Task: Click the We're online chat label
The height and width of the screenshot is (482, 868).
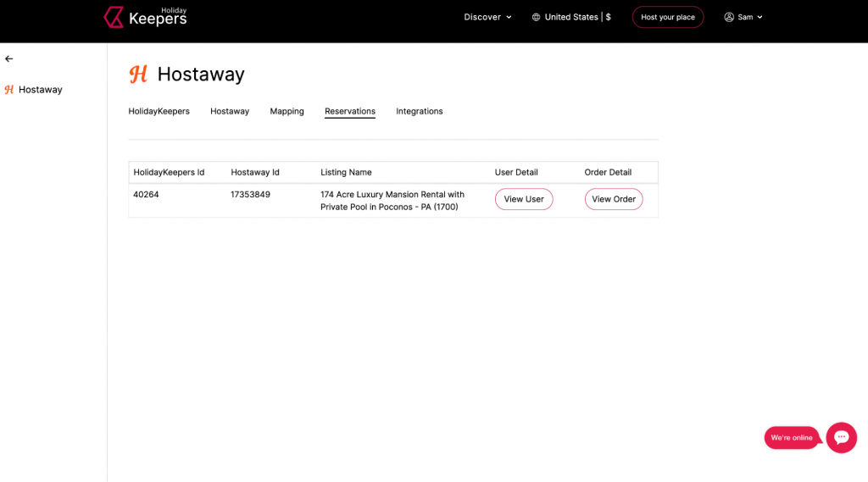Action: (x=792, y=438)
